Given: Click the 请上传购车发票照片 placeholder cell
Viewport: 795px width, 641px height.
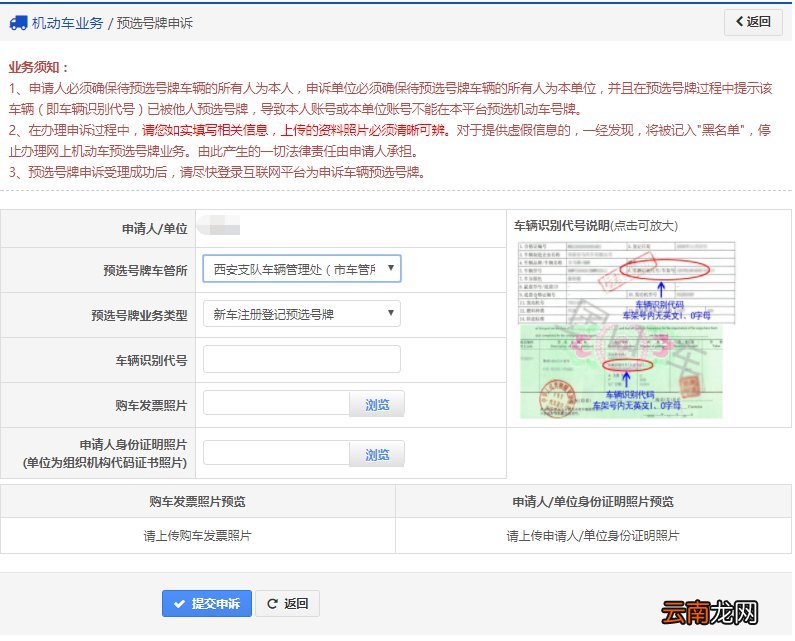Looking at the screenshot, I should pyautogui.click(x=197, y=536).
